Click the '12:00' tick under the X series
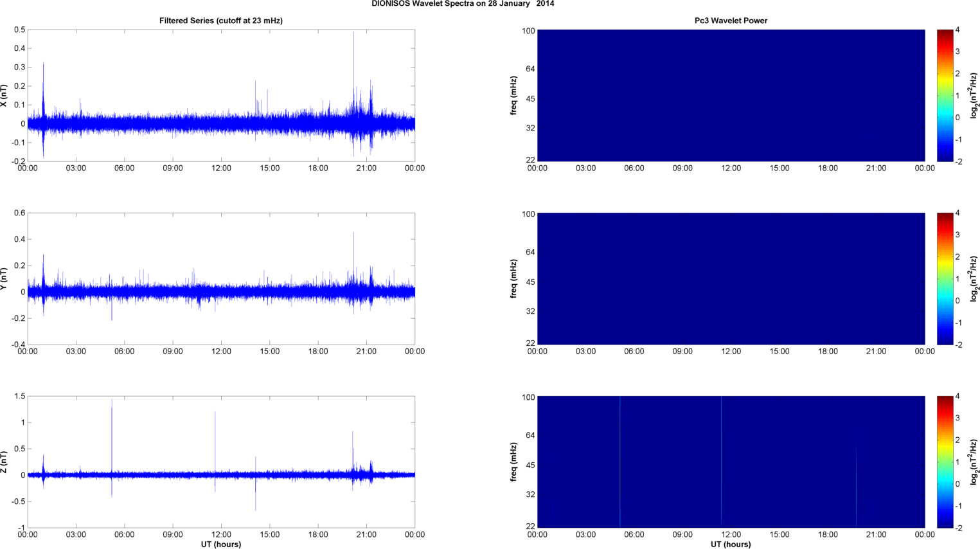This screenshot has height=549, width=980. coord(221,168)
